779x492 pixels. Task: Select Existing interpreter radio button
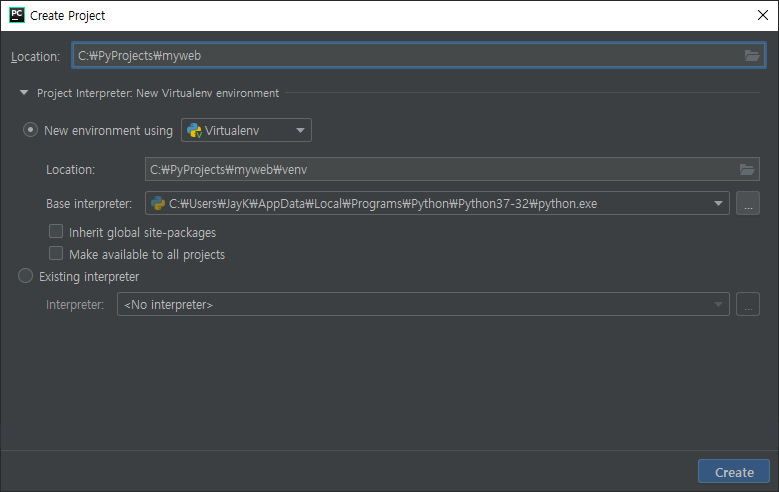click(25, 276)
